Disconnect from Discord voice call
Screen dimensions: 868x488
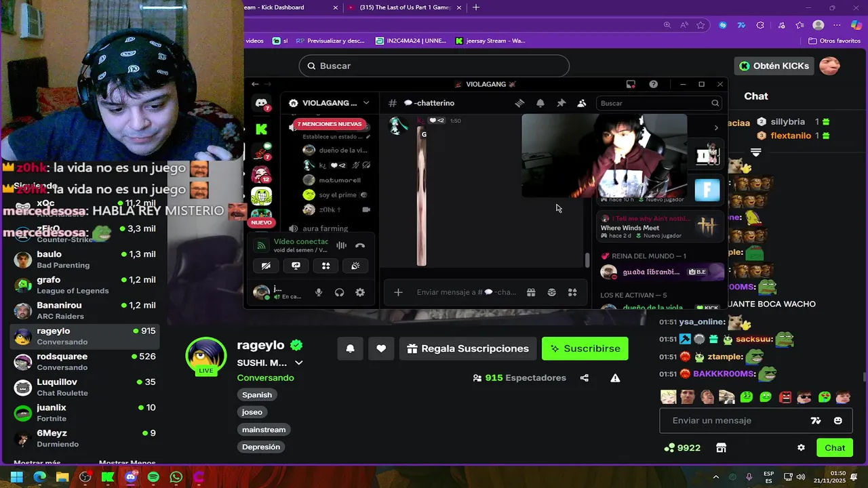(360, 245)
